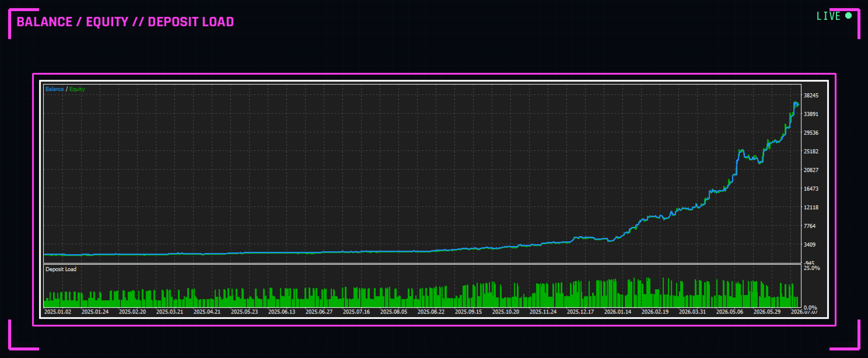
Task: Click the 3409 y-axis value
Action: click(x=810, y=245)
